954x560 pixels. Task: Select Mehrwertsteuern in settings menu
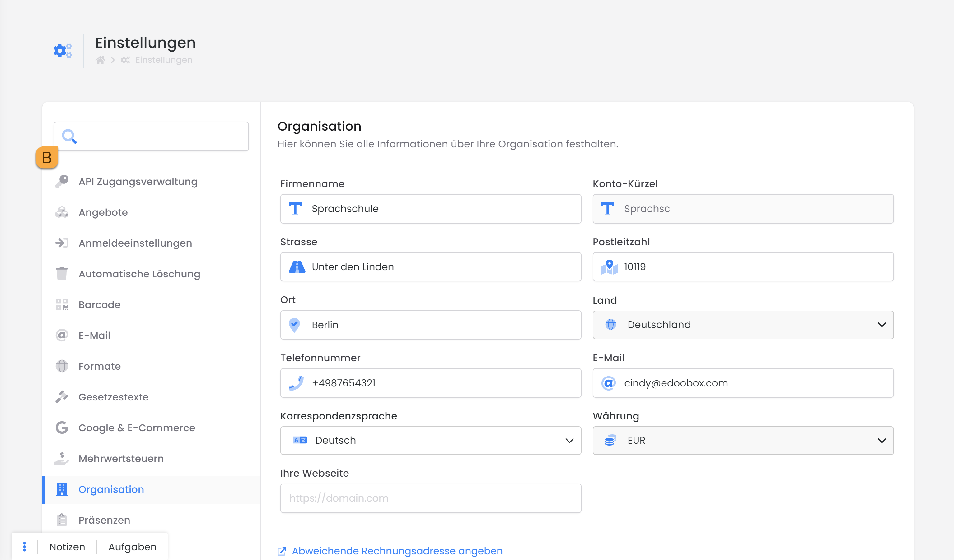[121, 459]
